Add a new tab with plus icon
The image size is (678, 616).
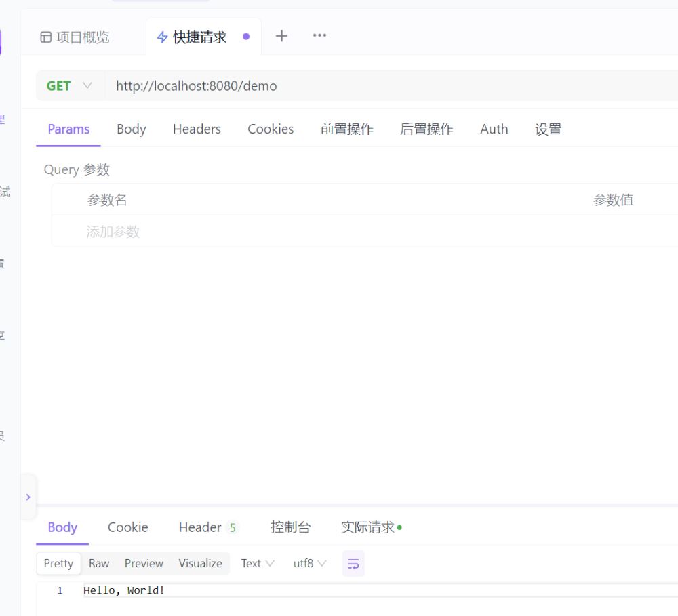click(x=281, y=36)
